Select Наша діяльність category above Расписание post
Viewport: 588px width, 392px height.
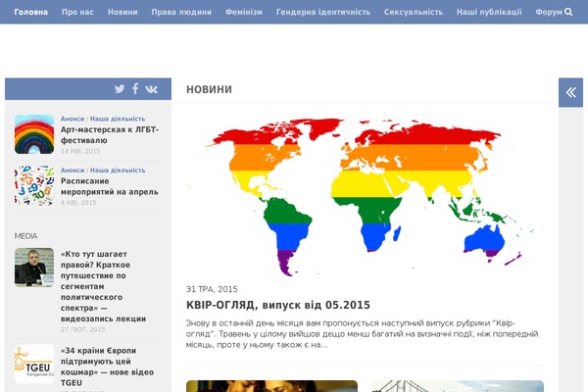[118, 170]
